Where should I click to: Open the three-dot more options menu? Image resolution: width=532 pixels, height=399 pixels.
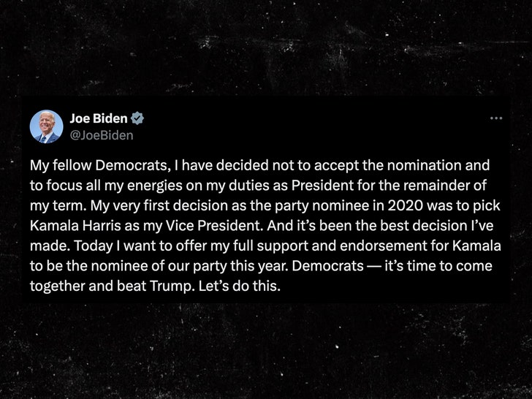click(x=496, y=118)
